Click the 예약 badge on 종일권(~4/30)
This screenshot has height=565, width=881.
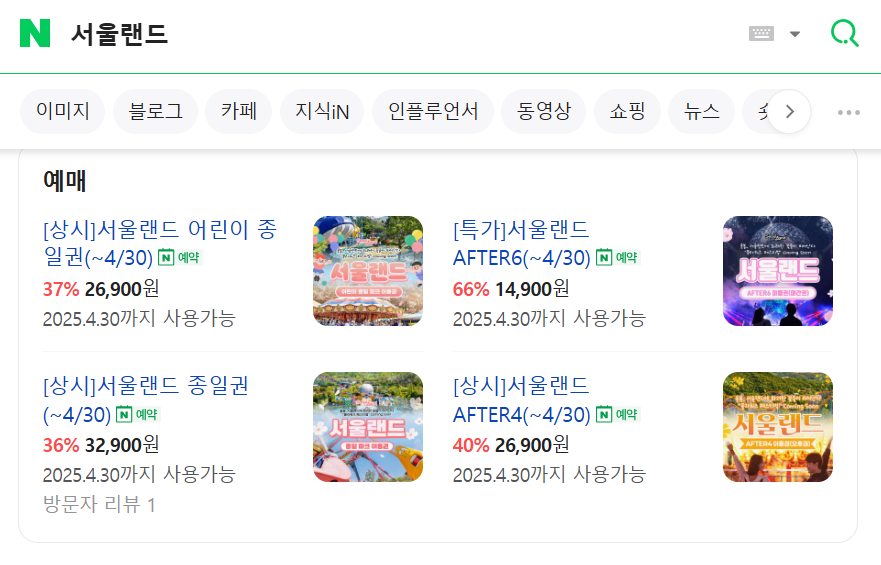click(138, 414)
